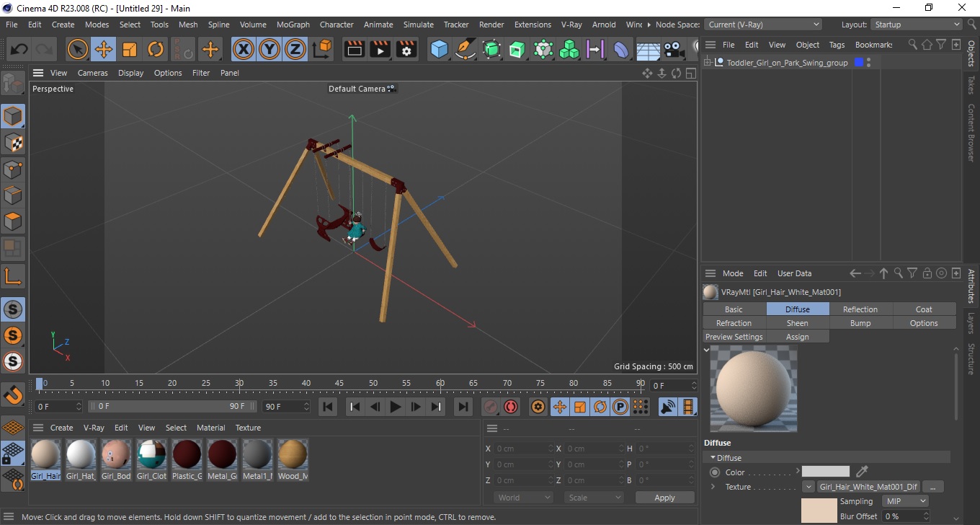This screenshot has width=980, height=525.
Task: Render the active view
Action: click(355, 49)
